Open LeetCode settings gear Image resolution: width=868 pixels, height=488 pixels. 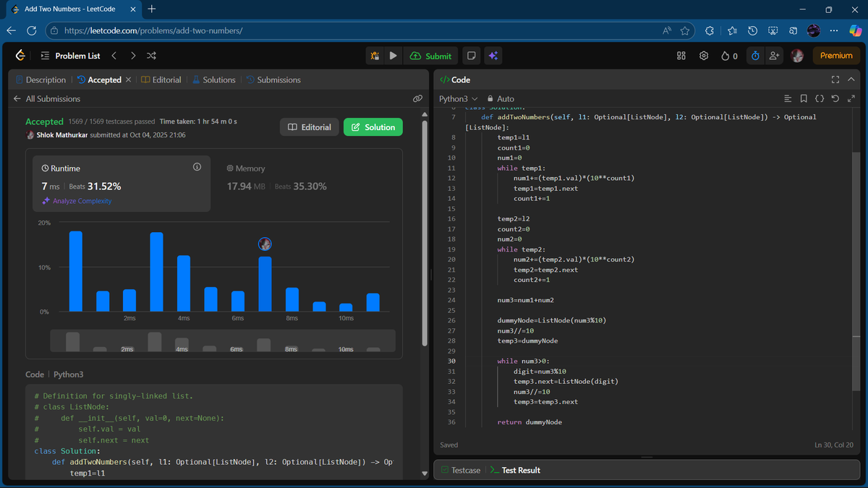point(704,56)
